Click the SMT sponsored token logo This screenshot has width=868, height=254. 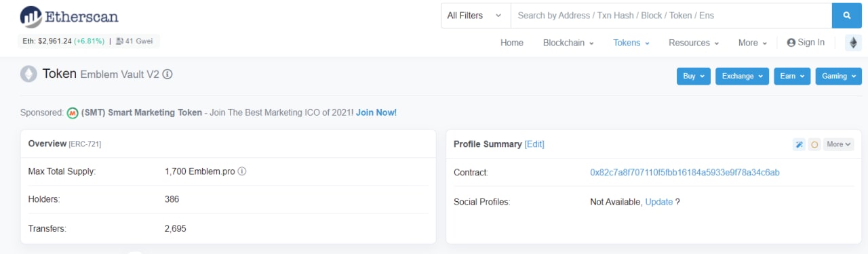point(73,112)
